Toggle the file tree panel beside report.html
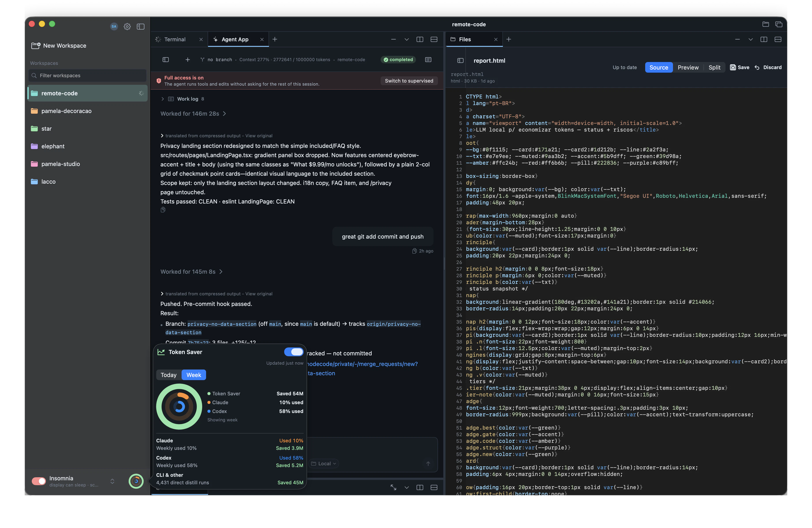 pyautogui.click(x=460, y=60)
